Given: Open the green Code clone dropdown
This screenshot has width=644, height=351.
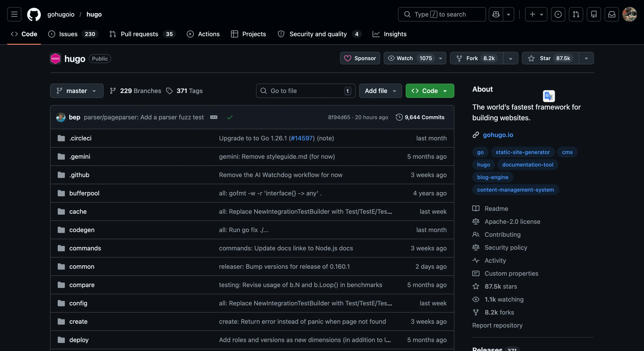Looking at the screenshot, I should pos(430,91).
